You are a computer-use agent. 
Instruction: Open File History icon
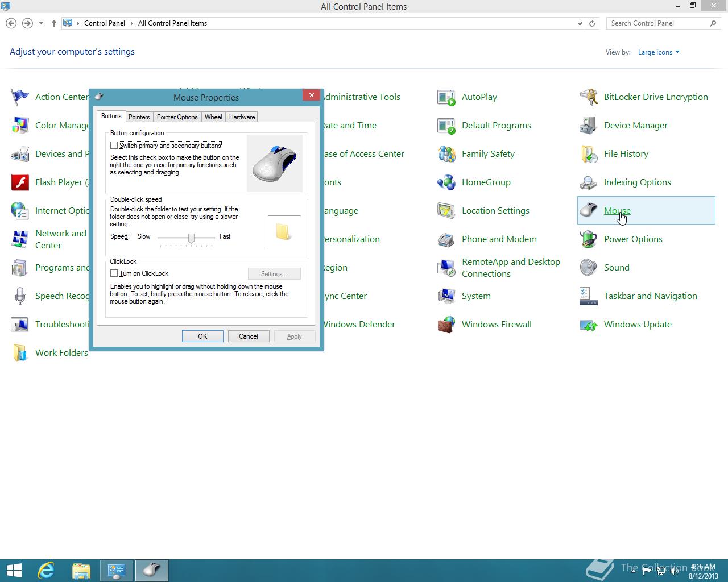pyautogui.click(x=589, y=154)
